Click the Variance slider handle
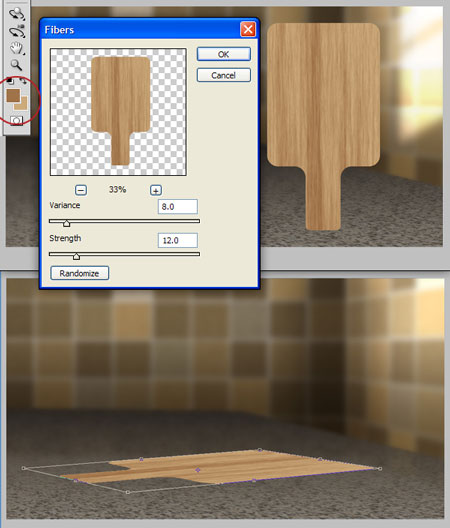The image size is (450, 528). (66, 223)
